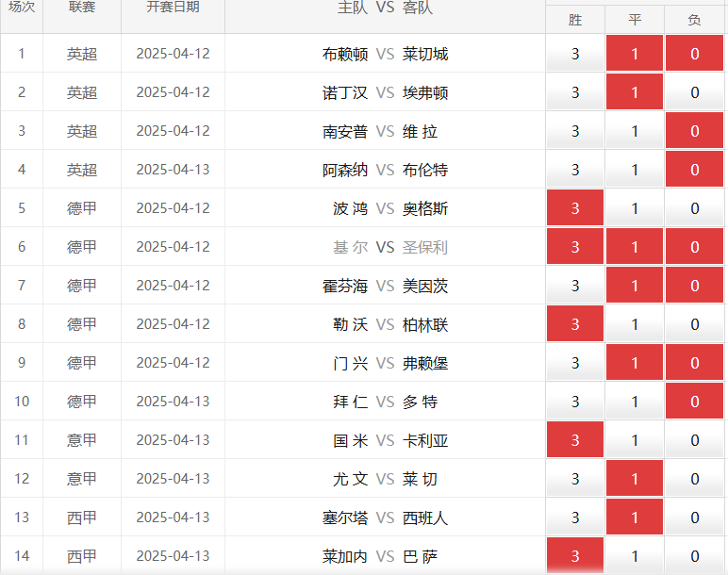Select win (3) for 阿森纳 VS 布伦特
The height and width of the screenshot is (575, 728).
575,170
